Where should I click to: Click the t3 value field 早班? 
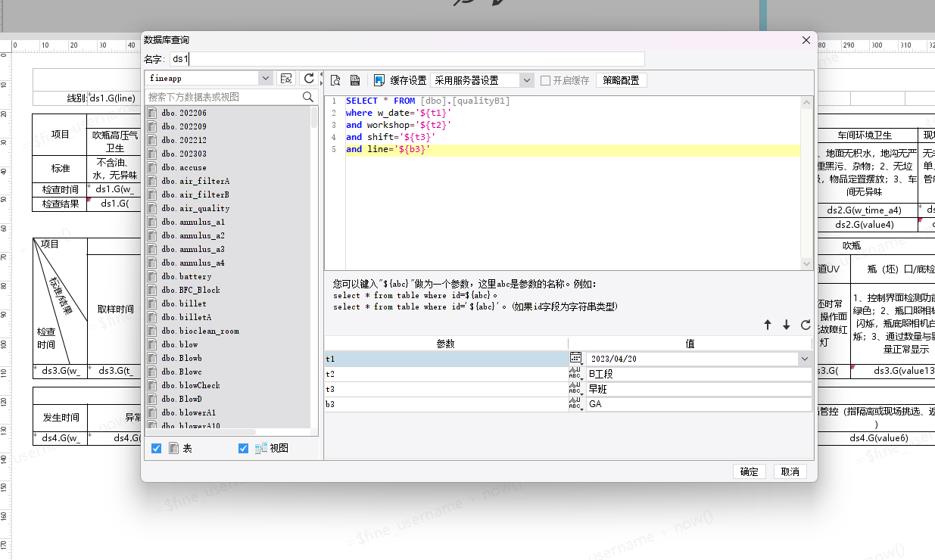(698, 389)
